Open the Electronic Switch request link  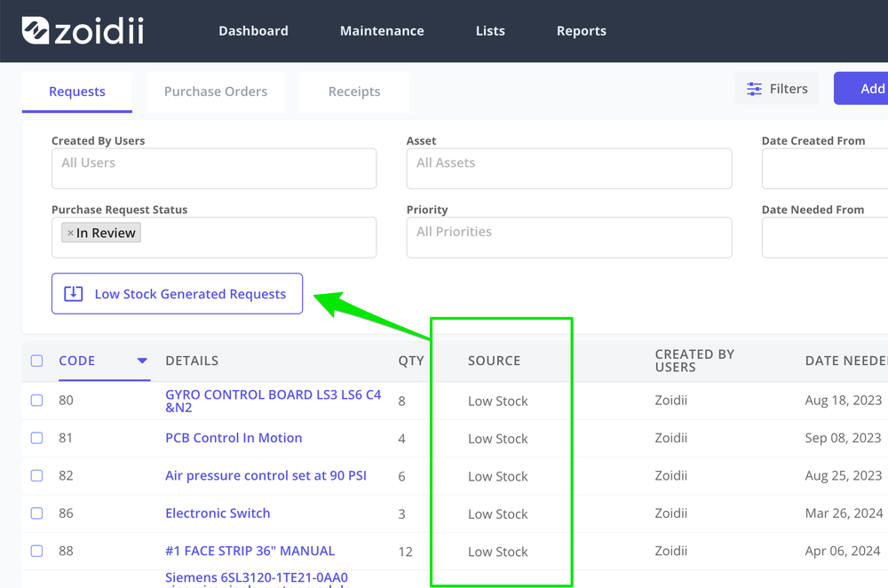click(218, 513)
